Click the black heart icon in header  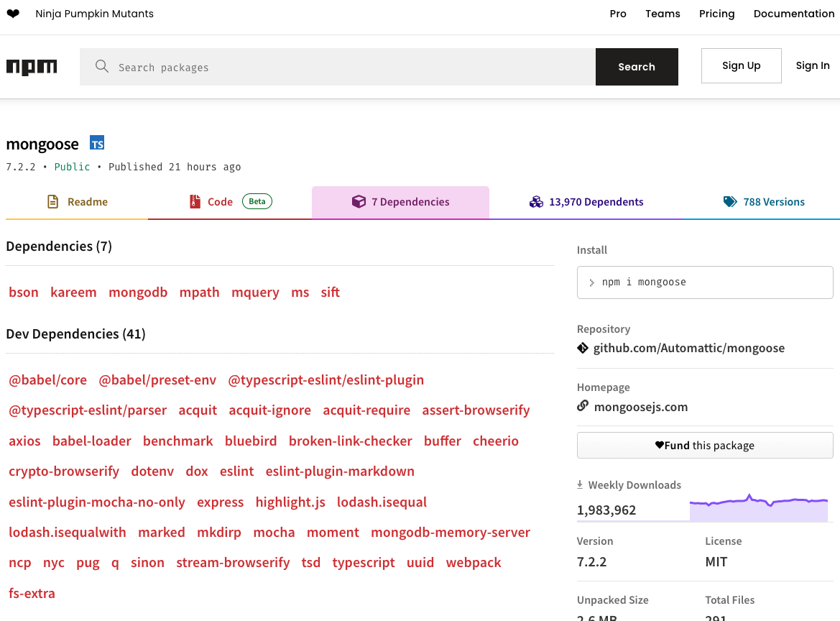[13, 14]
